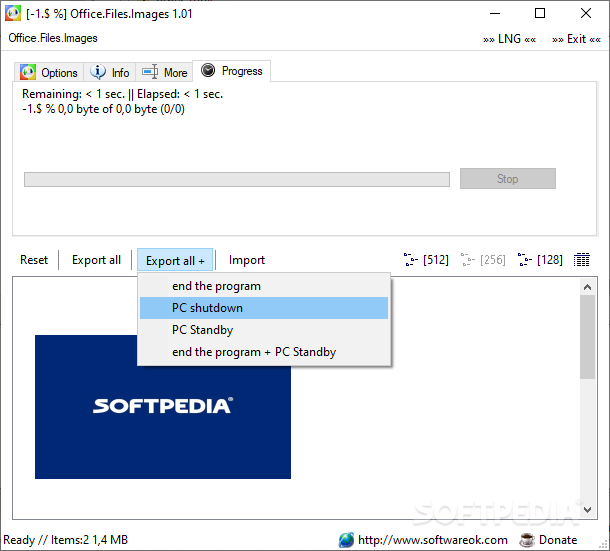The width and height of the screenshot is (610, 551).
Task: Click the Import button
Action: pyautogui.click(x=247, y=260)
